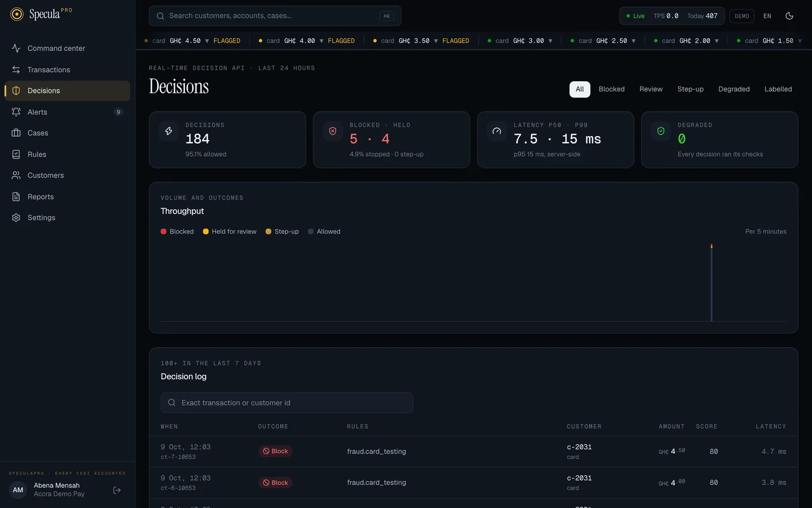Open the Command center page

[x=67, y=48]
